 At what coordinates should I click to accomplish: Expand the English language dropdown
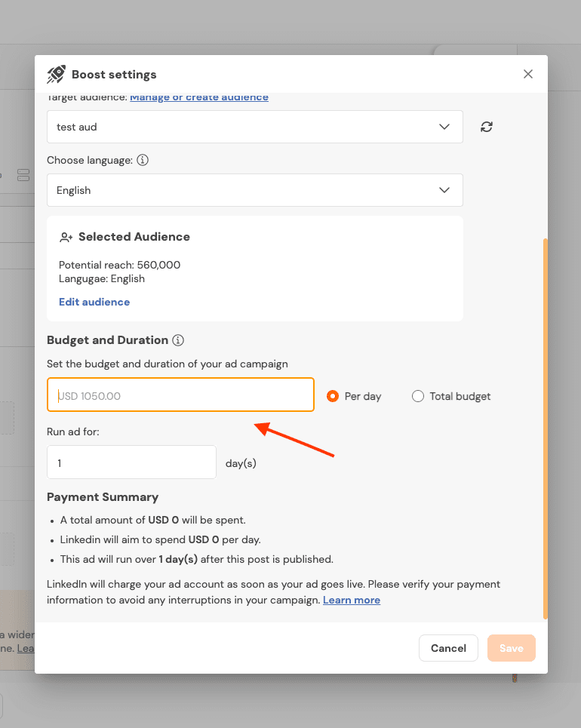tap(255, 190)
